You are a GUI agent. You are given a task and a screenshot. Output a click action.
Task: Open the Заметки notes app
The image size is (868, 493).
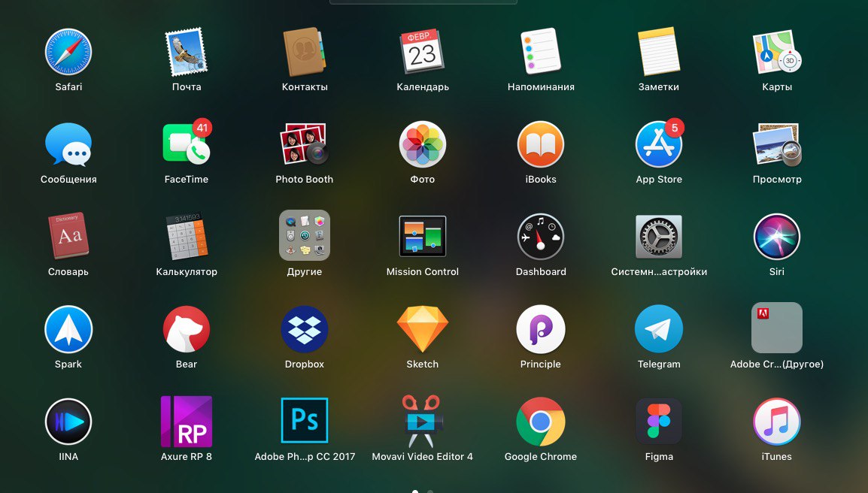click(659, 51)
